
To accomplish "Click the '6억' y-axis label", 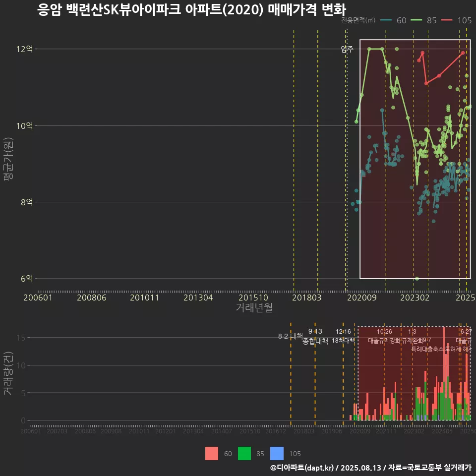I will [27, 279].
